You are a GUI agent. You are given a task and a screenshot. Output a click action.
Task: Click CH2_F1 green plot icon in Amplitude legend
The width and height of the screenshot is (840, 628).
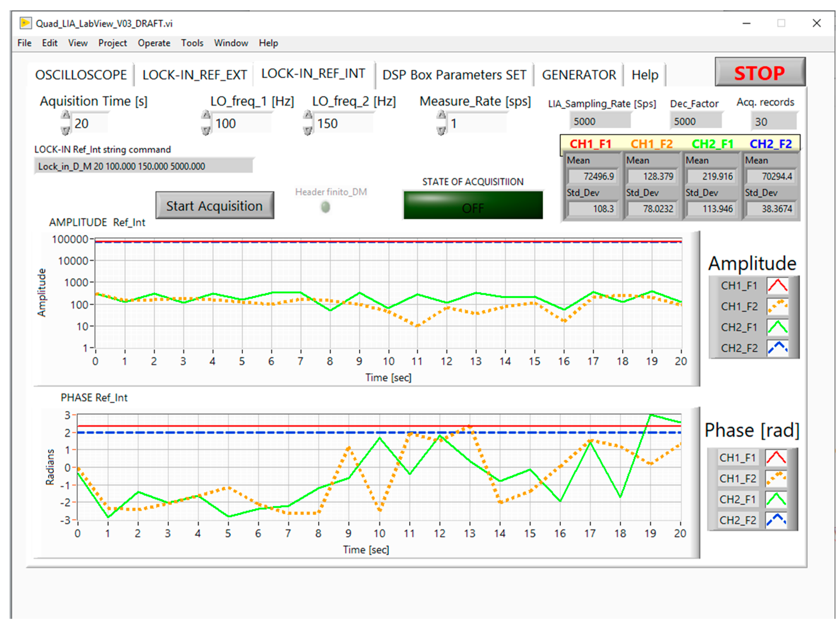pos(777,327)
